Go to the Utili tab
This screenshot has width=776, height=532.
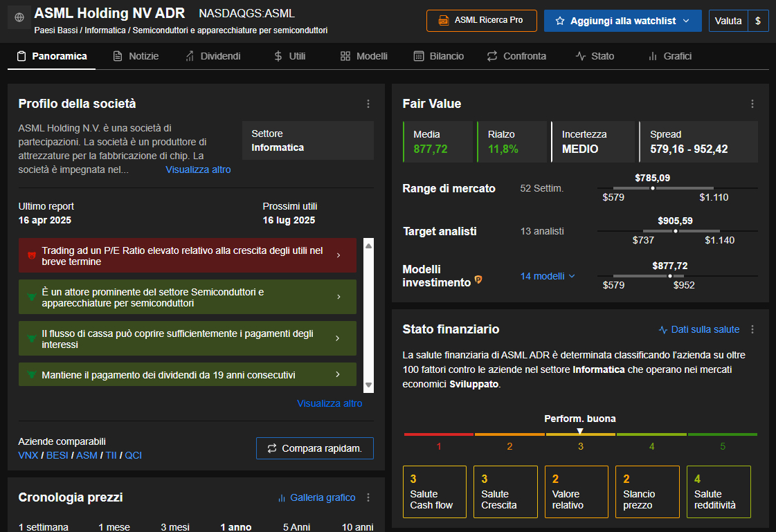(x=290, y=56)
